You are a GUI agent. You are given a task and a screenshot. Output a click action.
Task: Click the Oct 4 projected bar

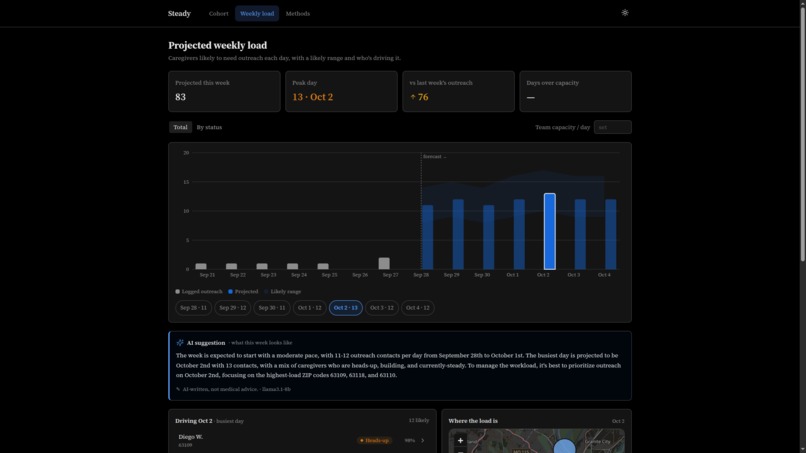(611, 234)
